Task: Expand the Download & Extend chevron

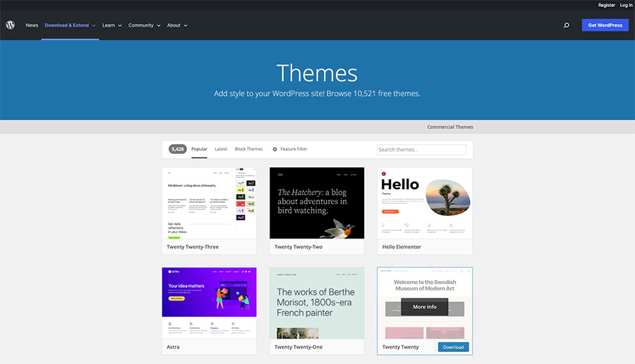Action: (94, 25)
